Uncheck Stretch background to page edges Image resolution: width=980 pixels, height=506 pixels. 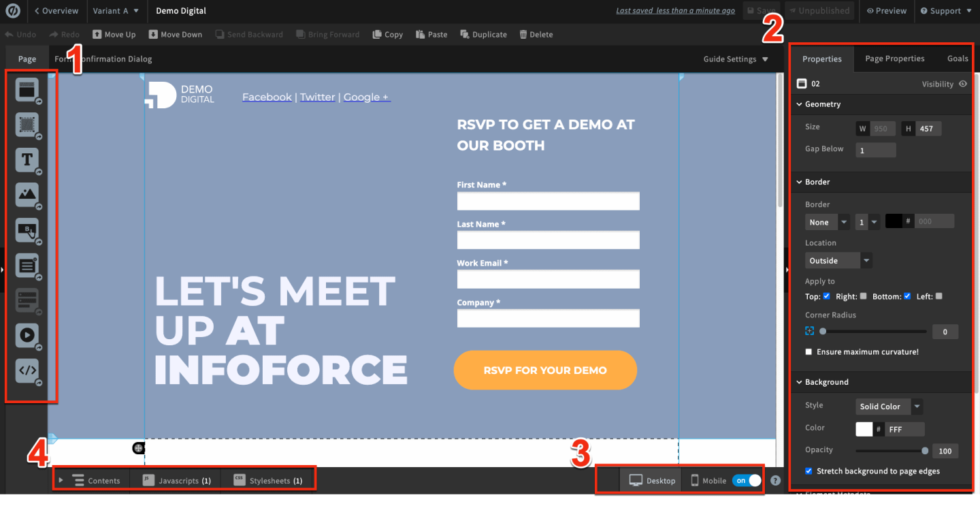pos(808,471)
